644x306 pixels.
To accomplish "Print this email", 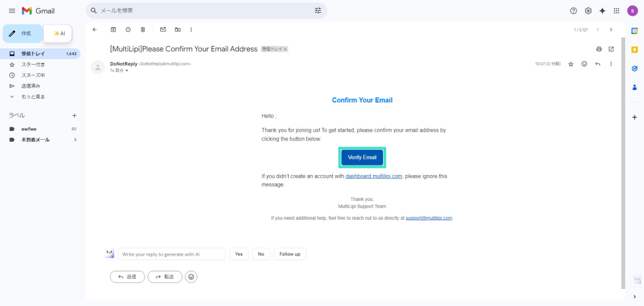I will click(x=599, y=49).
